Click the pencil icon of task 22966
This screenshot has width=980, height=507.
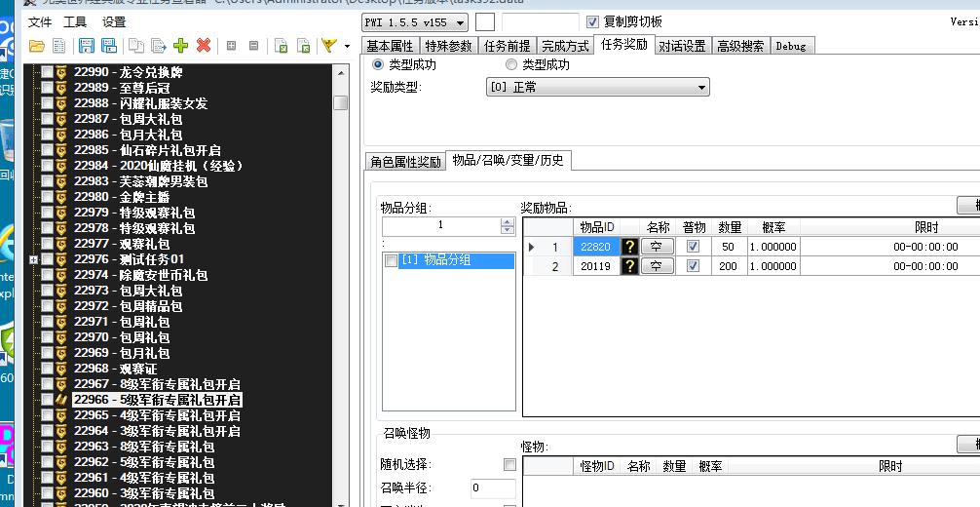[60, 400]
